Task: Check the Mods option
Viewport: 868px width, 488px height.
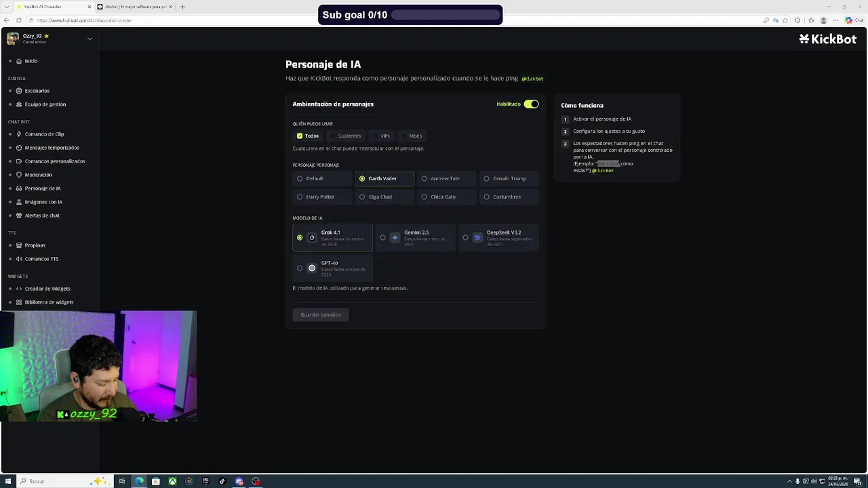Action: 412,136
